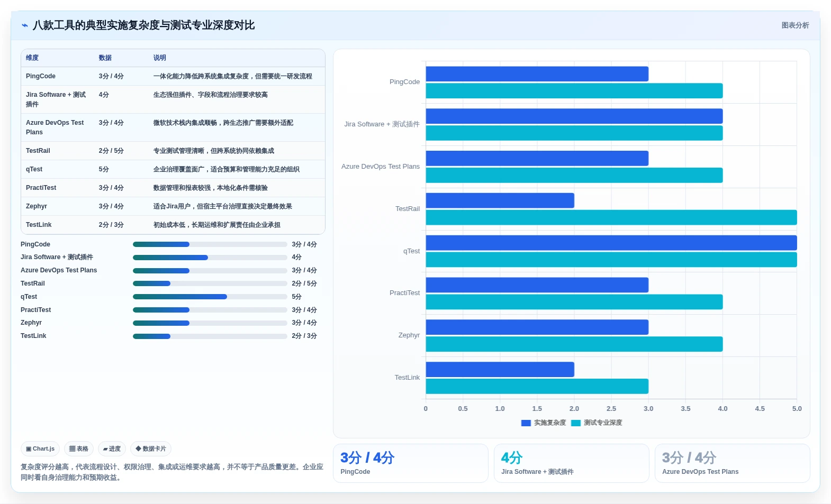Screen dimensions: 831x504
Task: Toggle the 实施复杂度 legend swatch
Action: pyautogui.click(x=526, y=423)
